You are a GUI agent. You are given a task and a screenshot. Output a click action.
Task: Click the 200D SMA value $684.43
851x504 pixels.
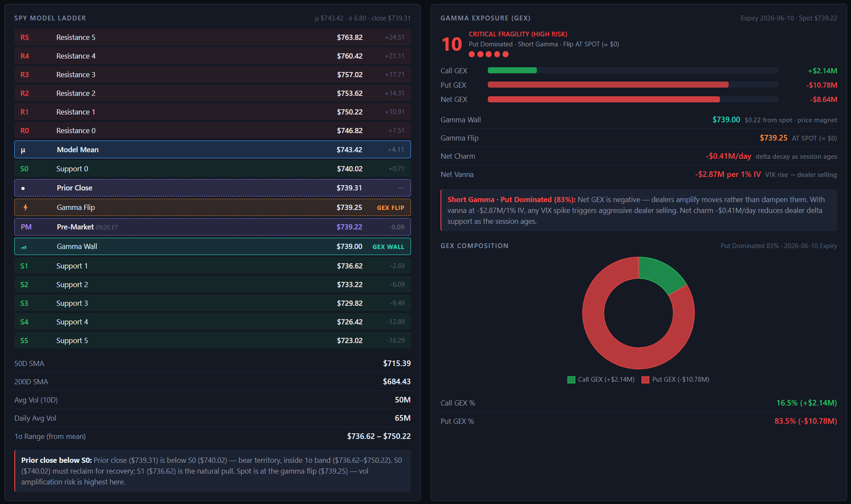[x=397, y=382]
